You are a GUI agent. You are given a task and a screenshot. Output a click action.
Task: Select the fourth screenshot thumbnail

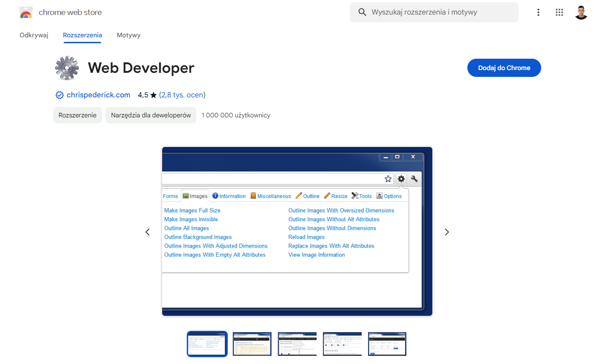343,344
